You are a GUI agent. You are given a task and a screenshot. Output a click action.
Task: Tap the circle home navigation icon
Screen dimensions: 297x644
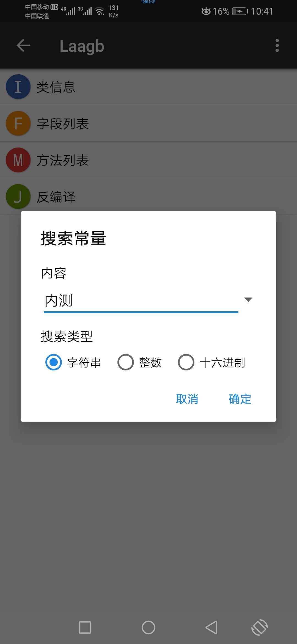click(x=148, y=627)
